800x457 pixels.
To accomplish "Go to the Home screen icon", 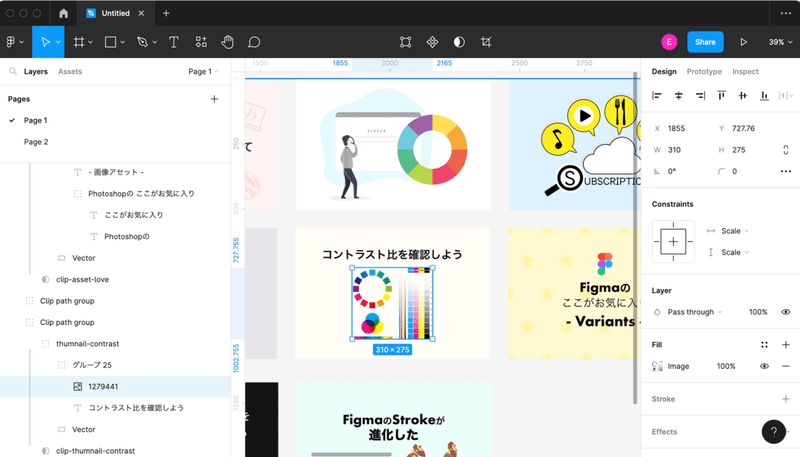I will (x=63, y=13).
